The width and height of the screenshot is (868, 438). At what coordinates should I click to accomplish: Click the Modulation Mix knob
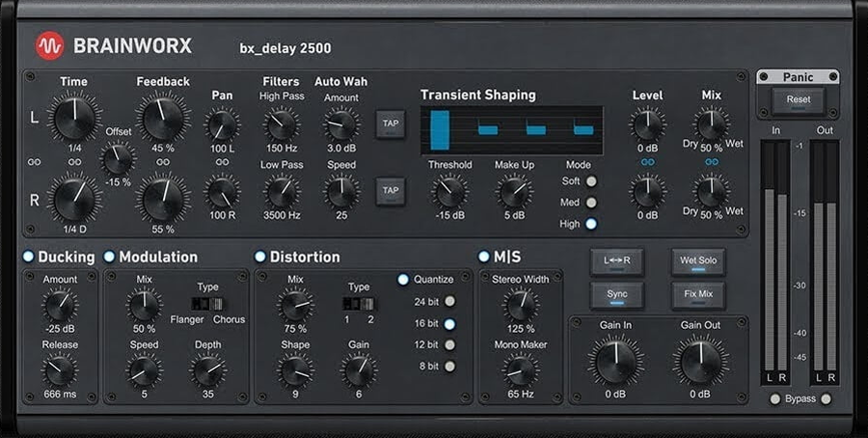(x=144, y=306)
